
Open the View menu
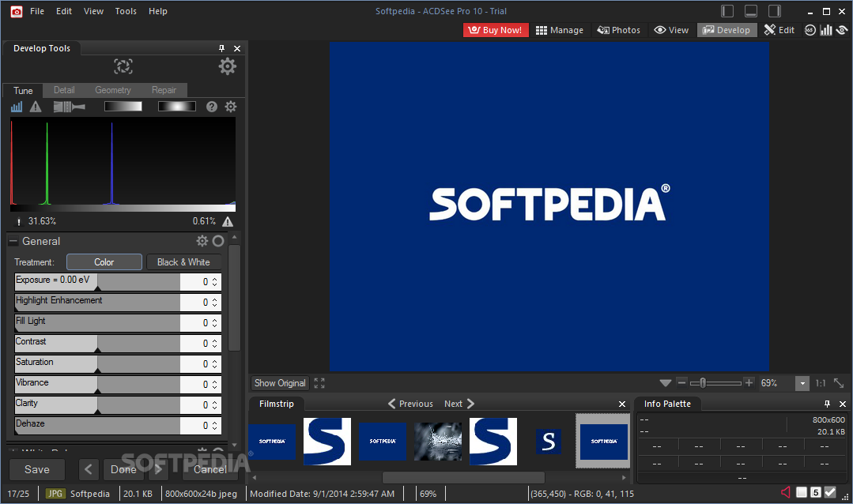click(93, 11)
